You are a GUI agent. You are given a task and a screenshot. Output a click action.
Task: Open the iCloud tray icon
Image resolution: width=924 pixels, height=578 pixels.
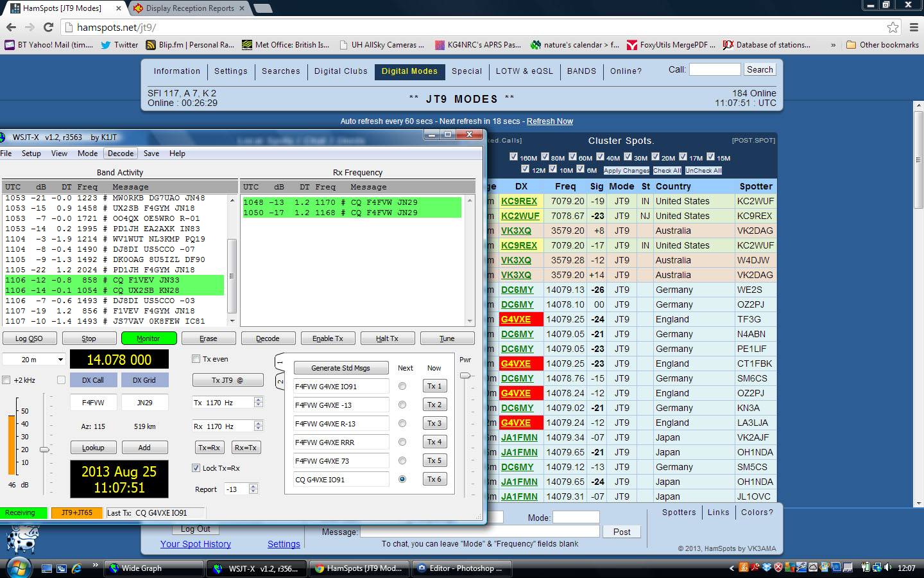coord(813,567)
